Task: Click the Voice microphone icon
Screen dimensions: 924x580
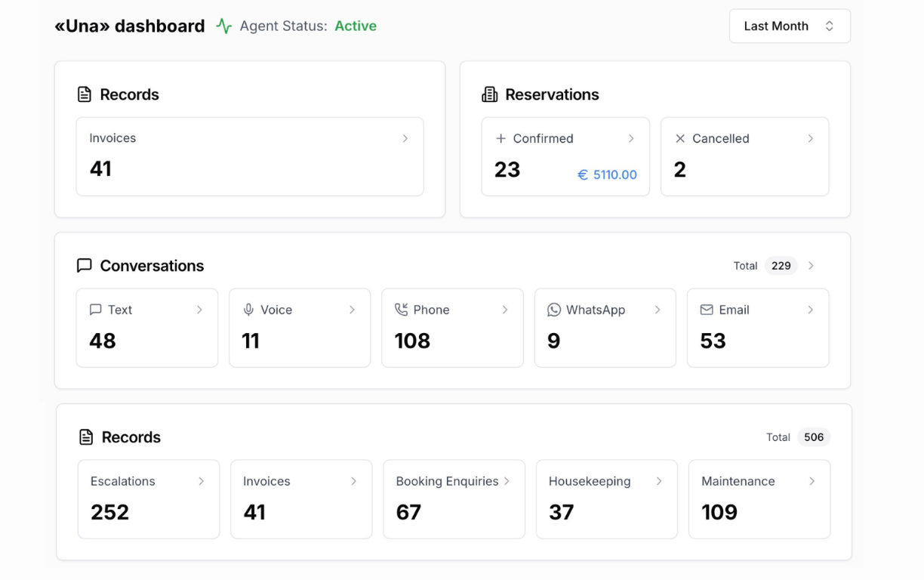Action: tap(248, 310)
